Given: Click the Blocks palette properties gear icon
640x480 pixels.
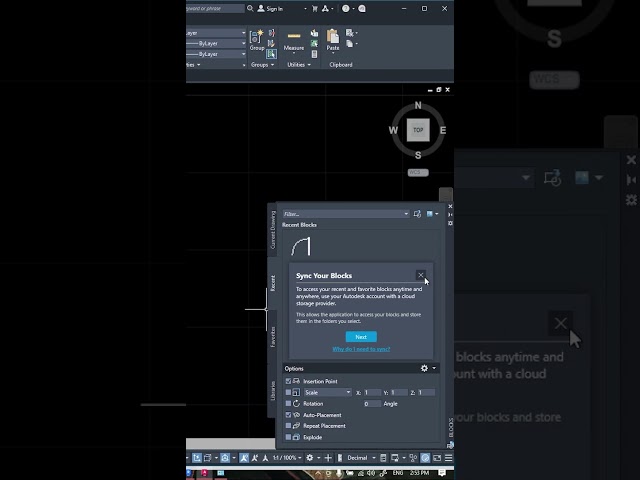Looking at the screenshot, I should tap(450, 223).
